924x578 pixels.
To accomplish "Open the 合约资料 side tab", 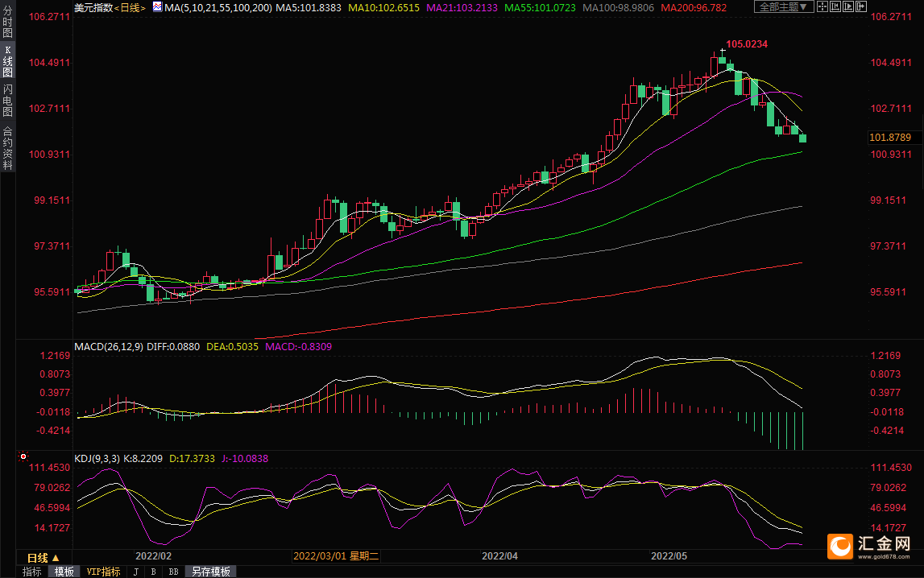I will coord(7,147).
